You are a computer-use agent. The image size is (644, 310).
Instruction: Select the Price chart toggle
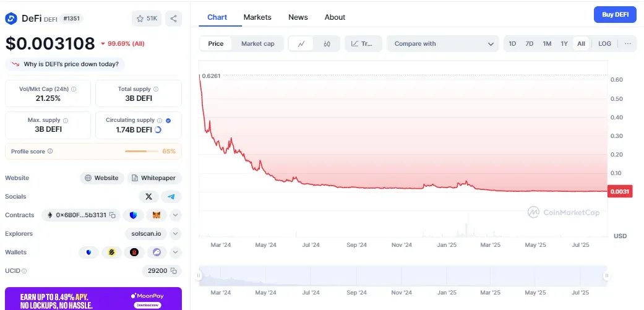click(x=216, y=44)
